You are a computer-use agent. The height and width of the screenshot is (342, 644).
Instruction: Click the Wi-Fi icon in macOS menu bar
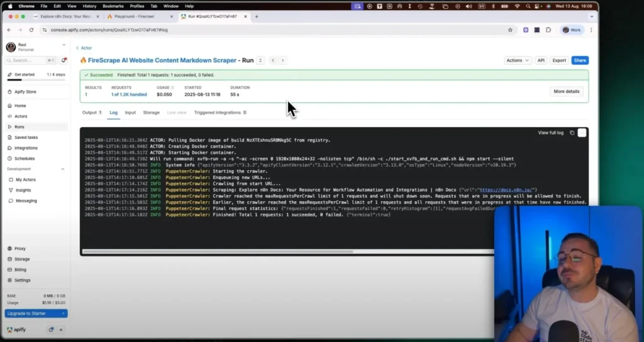click(517, 6)
